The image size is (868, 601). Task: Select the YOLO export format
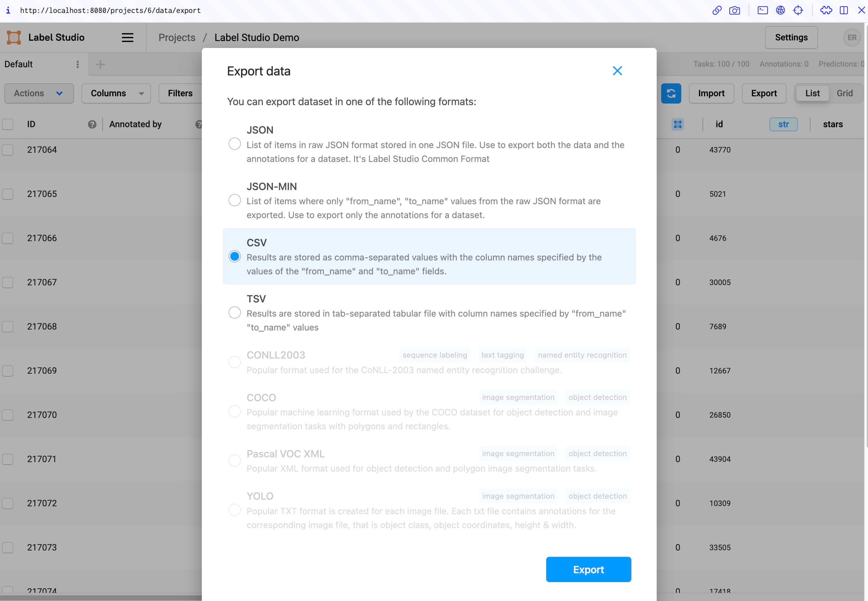(x=234, y=510)
